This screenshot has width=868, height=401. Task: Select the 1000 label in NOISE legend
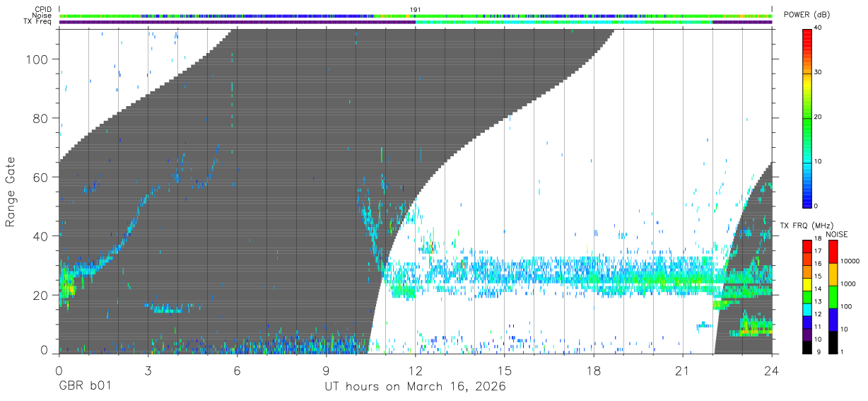click(x=848, y=284)
